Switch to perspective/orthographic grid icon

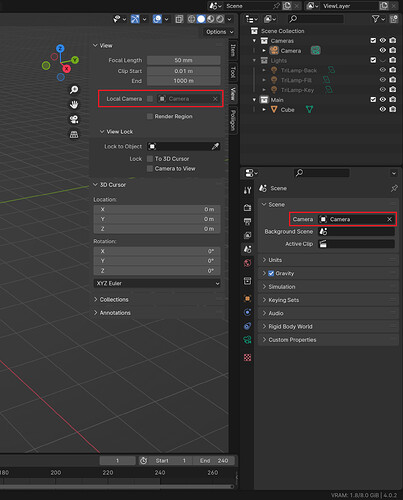[74, 135]
